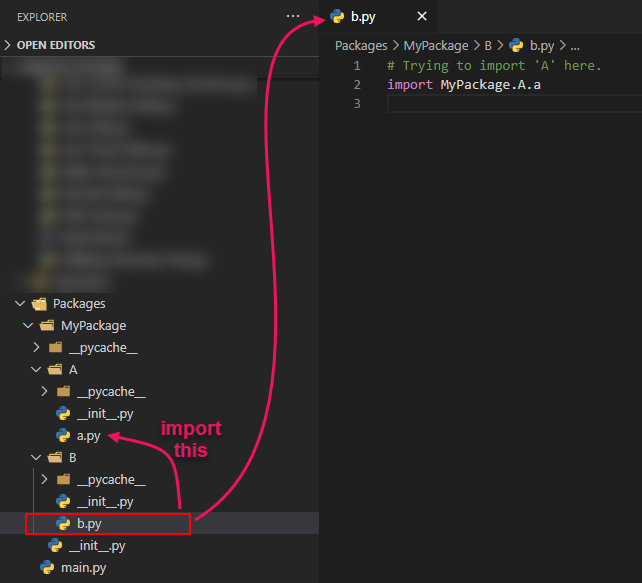This screenshot has height=583, width=642.
Task: Click breadcrumb ellipsis after b.py
Action: click(575, 46)
